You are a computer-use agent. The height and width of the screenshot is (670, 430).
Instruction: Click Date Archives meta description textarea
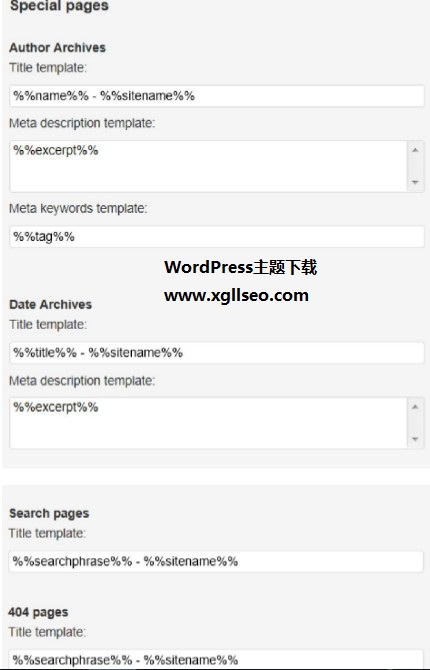point(208,423)
